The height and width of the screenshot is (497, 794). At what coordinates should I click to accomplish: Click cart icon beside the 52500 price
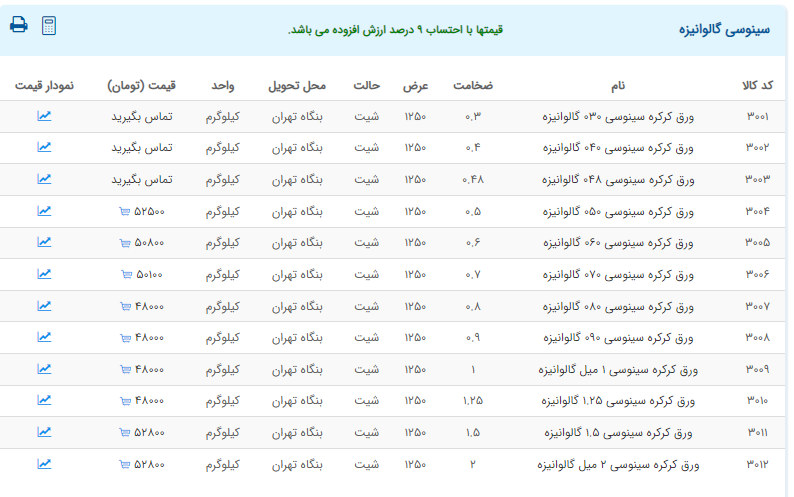click(x=125, y=211)
